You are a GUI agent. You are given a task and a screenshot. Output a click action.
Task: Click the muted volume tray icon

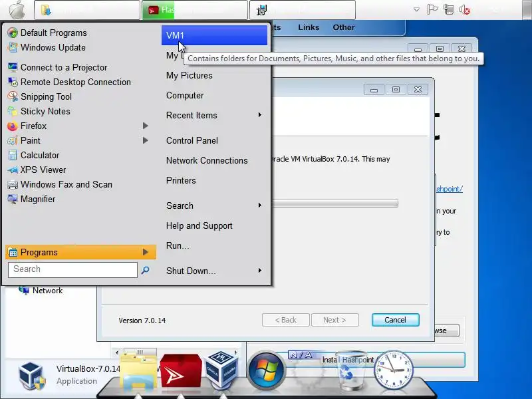[464, 9]
